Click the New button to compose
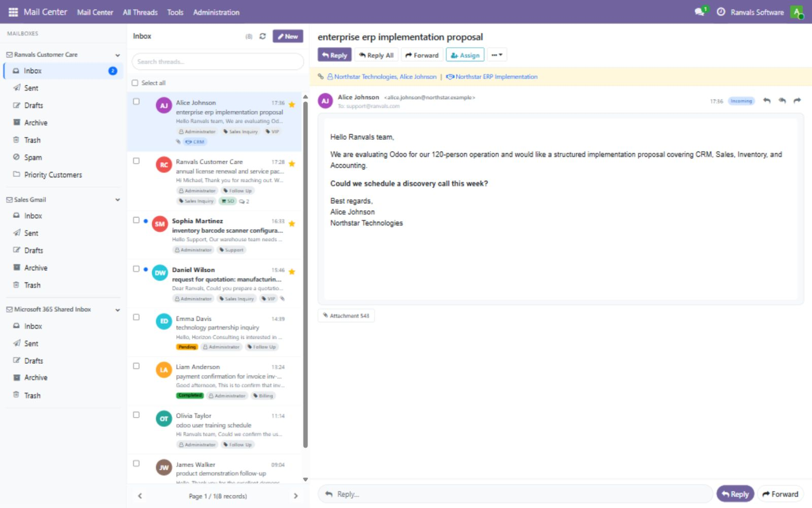 [288, 36]
